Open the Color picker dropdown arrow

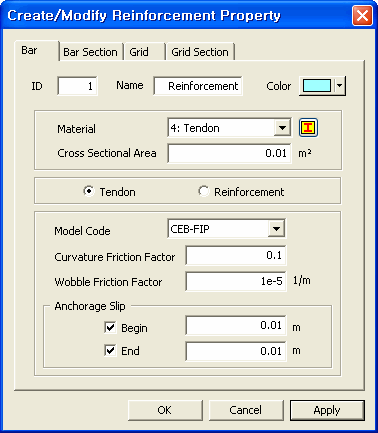(339, 86)
